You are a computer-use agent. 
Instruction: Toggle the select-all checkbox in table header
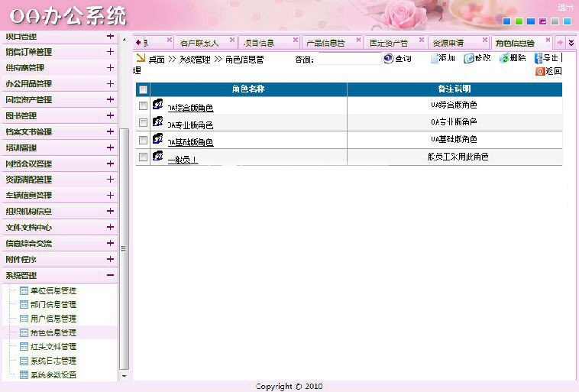tap(143, 90)
